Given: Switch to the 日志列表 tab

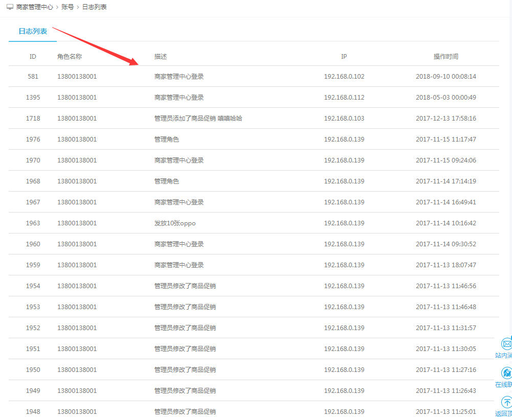Looking at the screenshot, I should pyautogui.click(x=33, y=31).
